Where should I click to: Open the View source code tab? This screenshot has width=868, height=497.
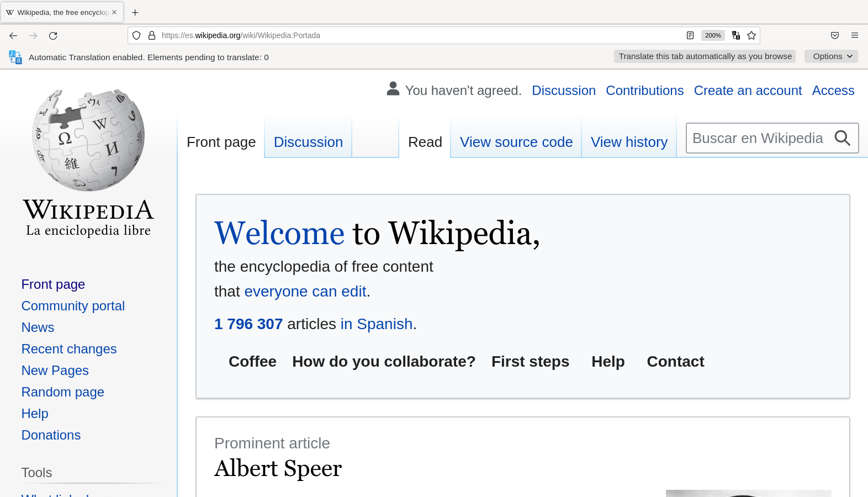(x=516, y=142)
